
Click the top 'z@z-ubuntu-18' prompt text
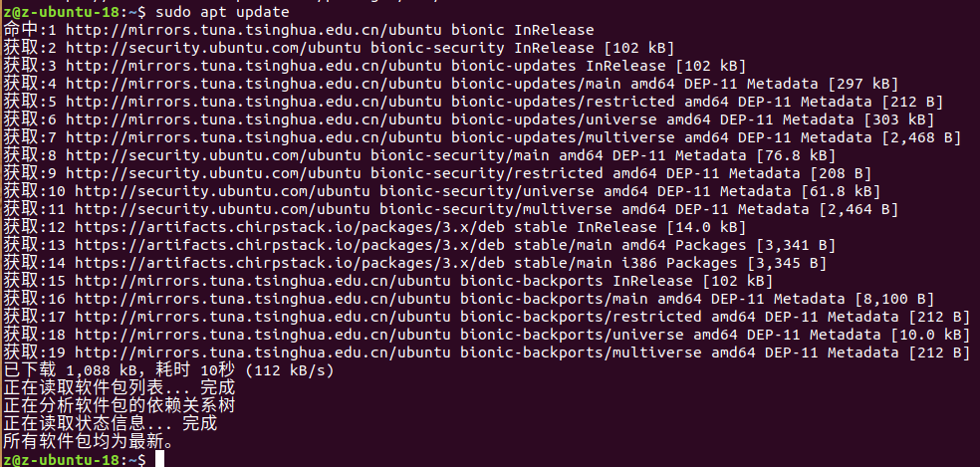(x=62, y=12)
